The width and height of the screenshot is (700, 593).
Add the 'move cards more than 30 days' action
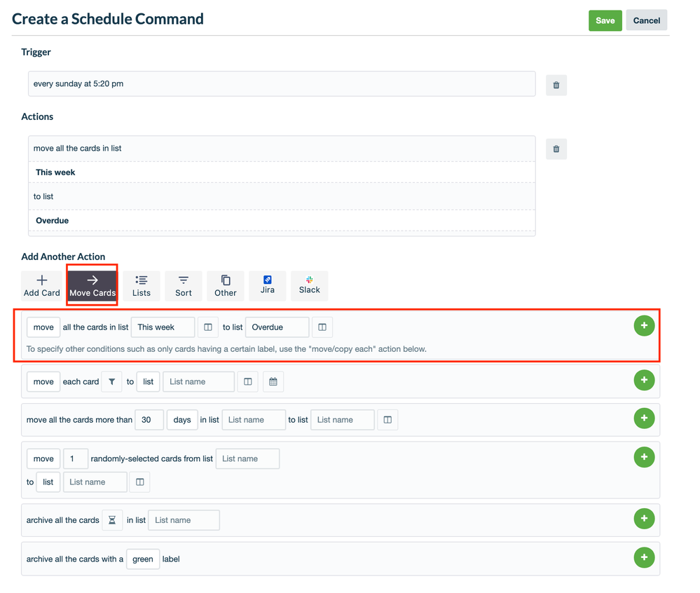[x=644, y=418]
